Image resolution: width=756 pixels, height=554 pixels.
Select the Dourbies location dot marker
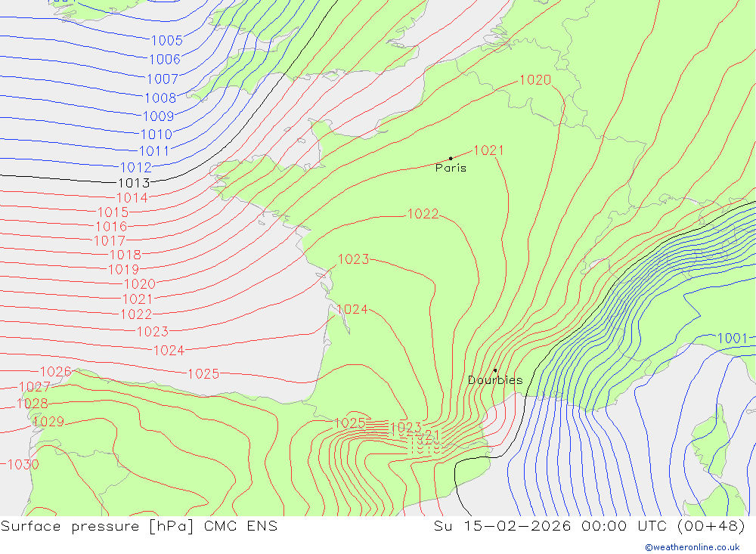tap(495, 370)
